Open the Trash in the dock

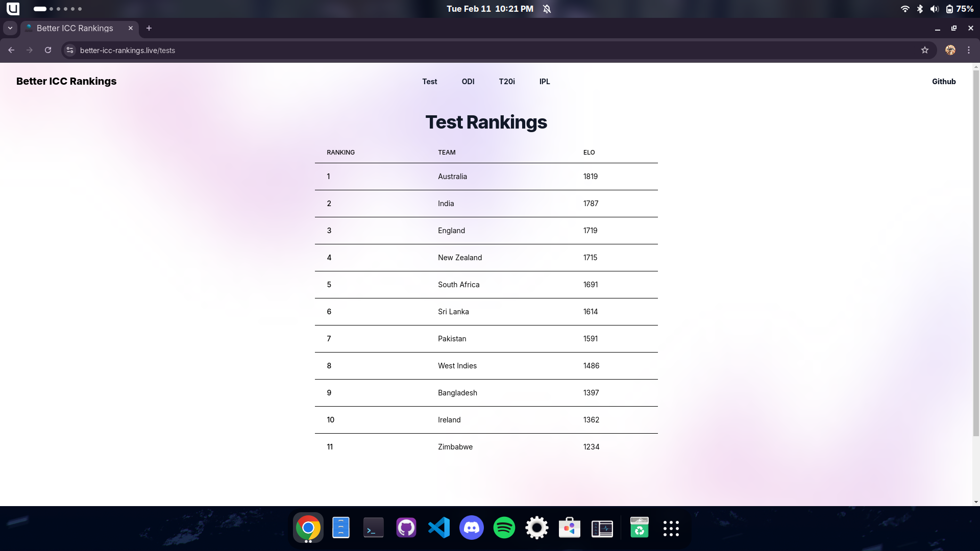point(639,528)
